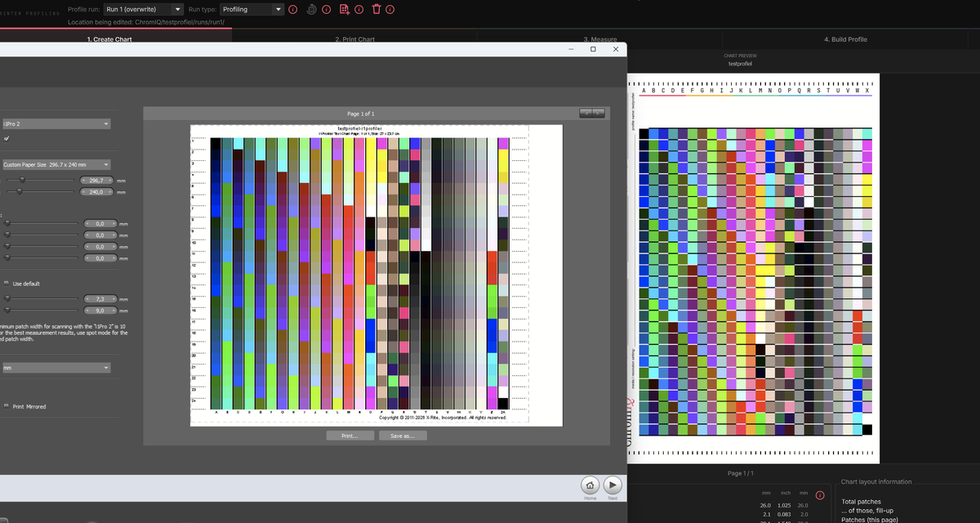Click info icon next to add-document icon
This screenshot has height=523, width=980.
point(359,9)
